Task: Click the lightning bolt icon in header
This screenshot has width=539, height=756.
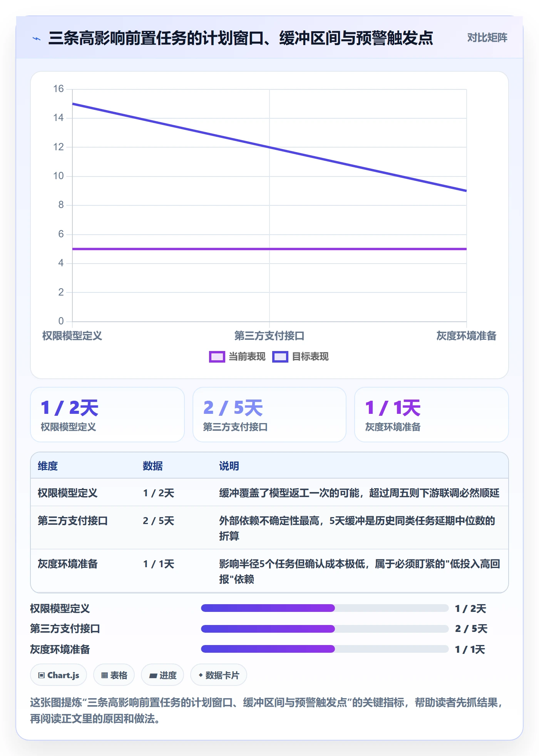Action: 37,39
